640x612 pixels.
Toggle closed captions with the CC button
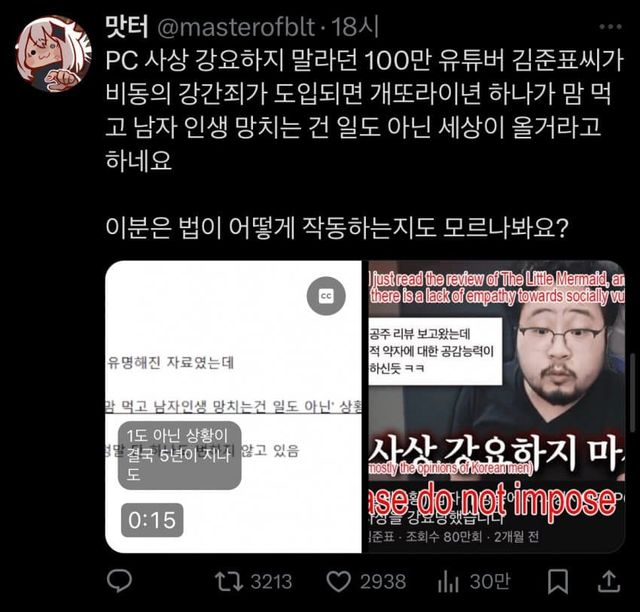326,296
